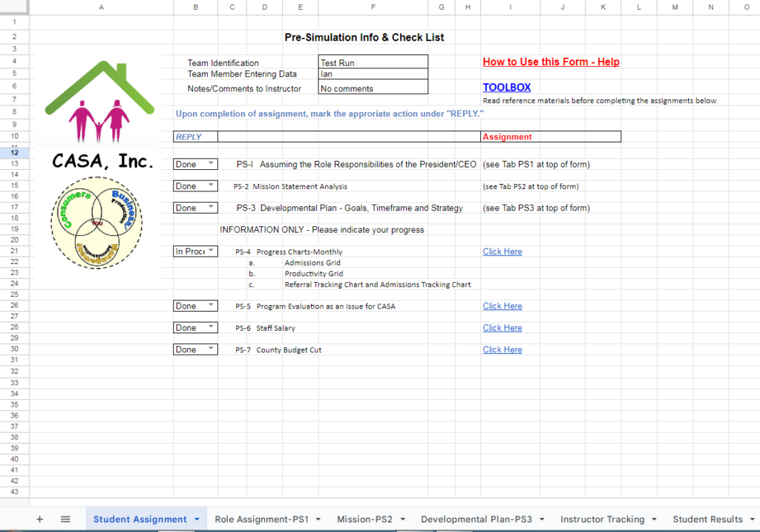Open the PS-7 County Budget Cut dropdown
Image resolution: width=760 pixels, height=532 pixels.
click(210, 349)
